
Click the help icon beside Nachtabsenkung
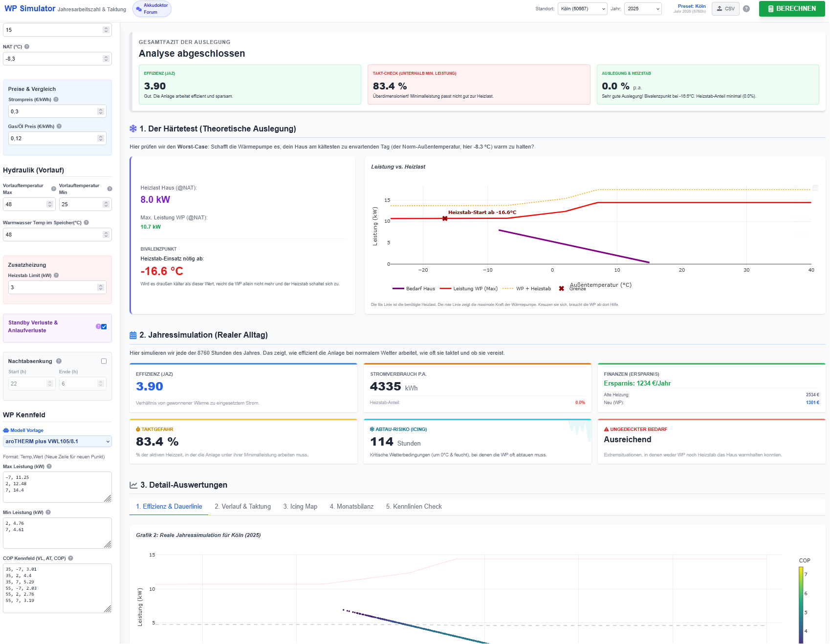coord(59,362)
